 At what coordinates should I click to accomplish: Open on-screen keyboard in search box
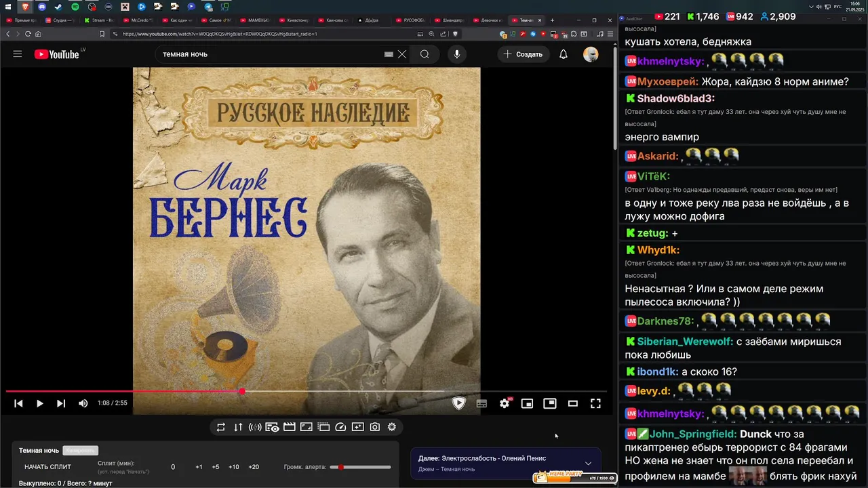point(389,54)
